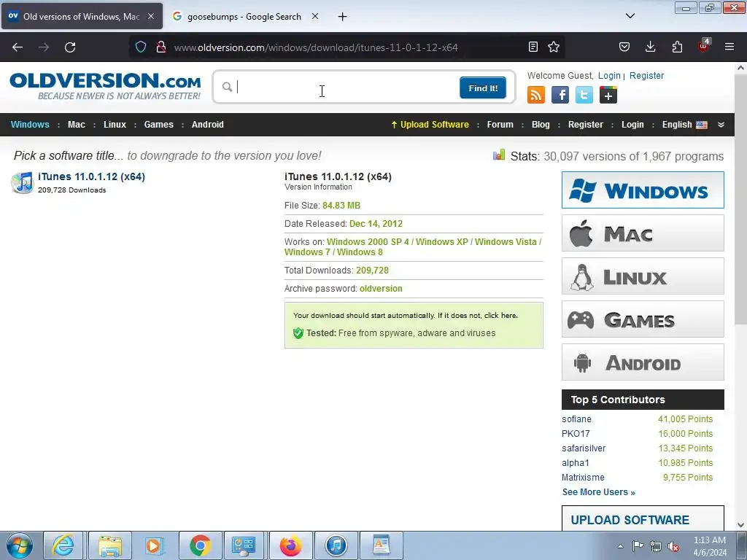
Task: Click the large Mac category button
Action: [643, 233]
